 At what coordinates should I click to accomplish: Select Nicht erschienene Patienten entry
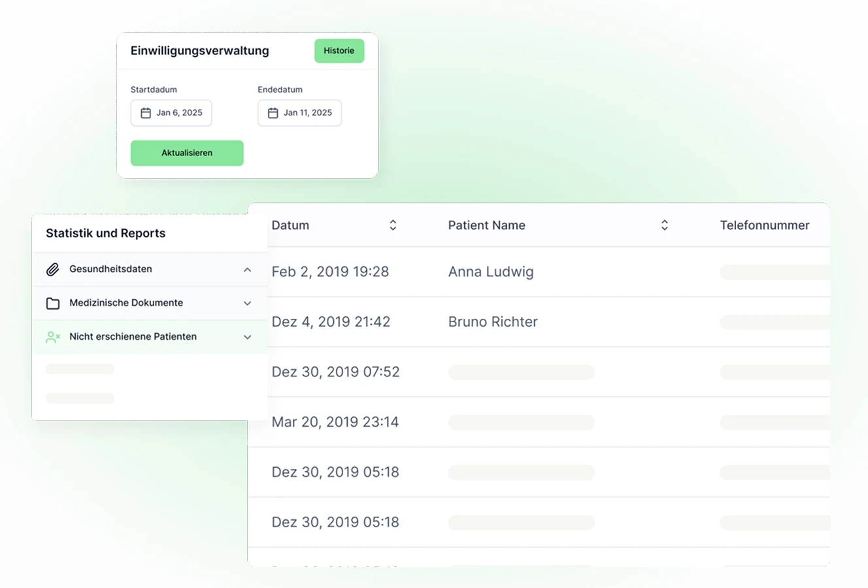(x=150, y=337)
